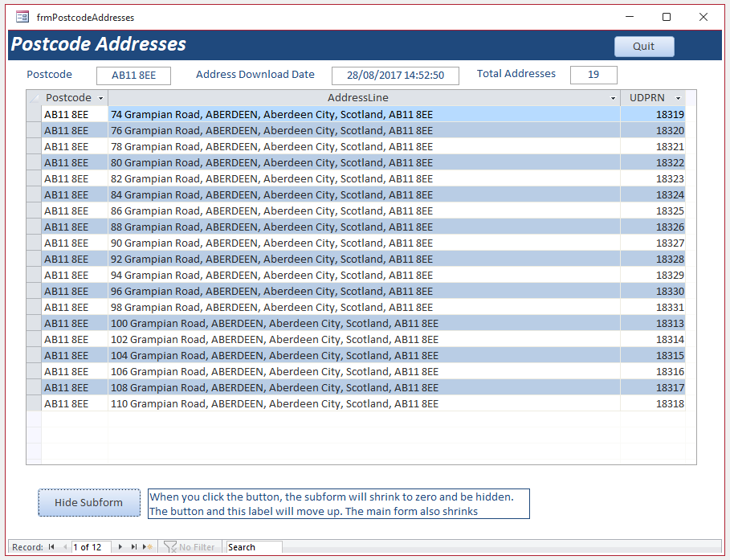730x560 pixels.
Task: Go to the previous record
Action: (65, 547)
